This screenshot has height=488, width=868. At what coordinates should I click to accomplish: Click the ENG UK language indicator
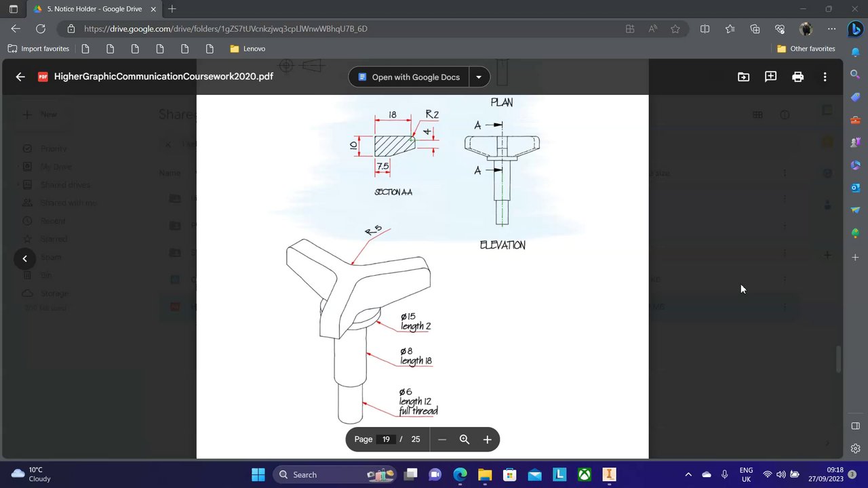point(746,474)
